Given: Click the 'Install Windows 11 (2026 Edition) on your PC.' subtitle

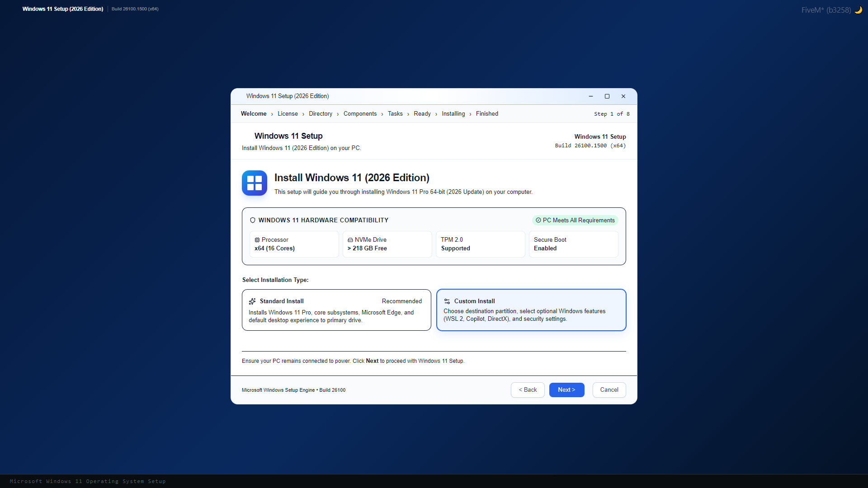Looking at the screenshot, I should click(x=301, y=148).
